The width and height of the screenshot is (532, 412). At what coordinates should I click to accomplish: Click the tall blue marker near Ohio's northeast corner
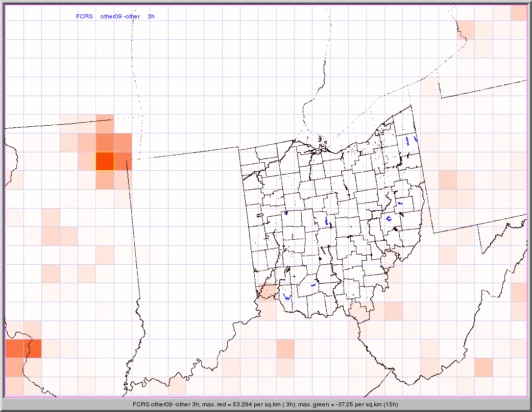coord(407,141)
